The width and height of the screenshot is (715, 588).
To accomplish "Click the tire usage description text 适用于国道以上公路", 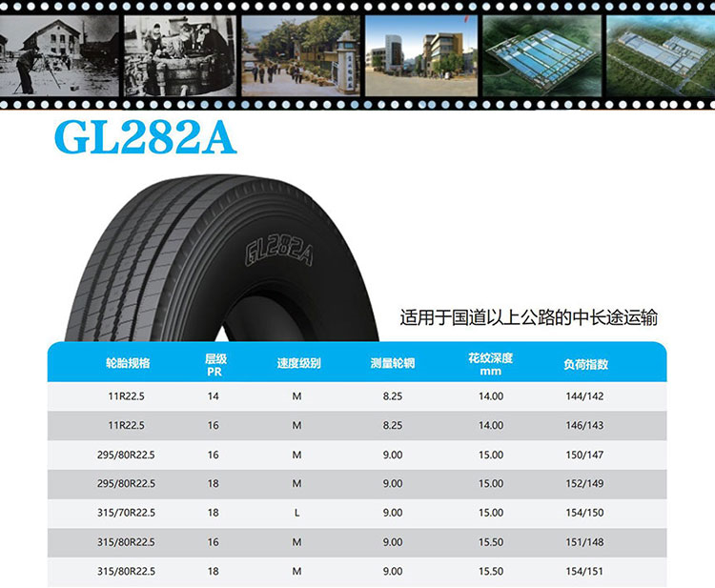I will [x=528, y=317].
